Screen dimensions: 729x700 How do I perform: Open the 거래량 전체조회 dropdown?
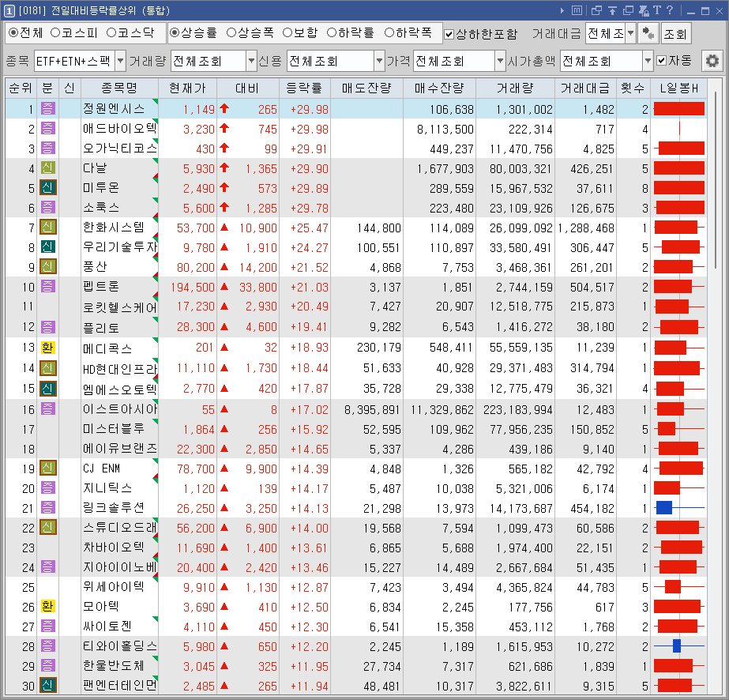[x=251, y=61]
